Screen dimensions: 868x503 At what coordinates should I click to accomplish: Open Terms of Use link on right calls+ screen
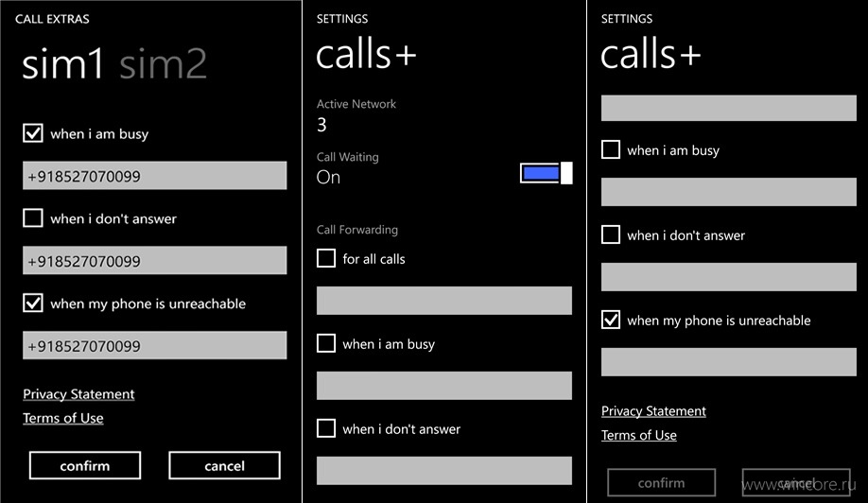pyautogui.click(x=639, y=435)
